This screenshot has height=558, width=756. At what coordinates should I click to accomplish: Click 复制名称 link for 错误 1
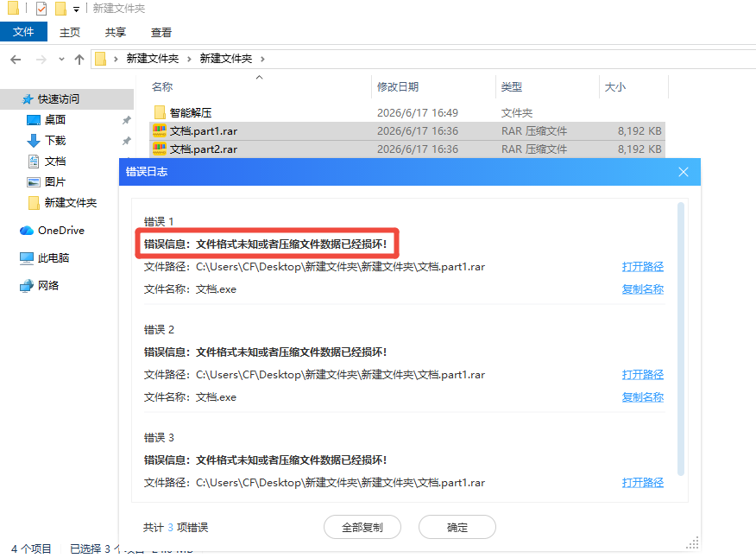(x=643, y=289)
